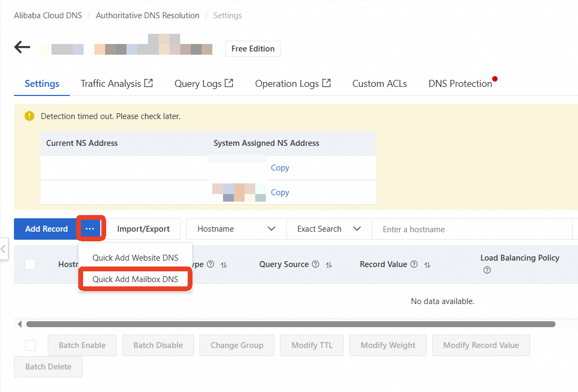The height and width of the screenshot is (392, 578).
Task: Open the Exact Search mode dropdown
Action: (329, 229)
